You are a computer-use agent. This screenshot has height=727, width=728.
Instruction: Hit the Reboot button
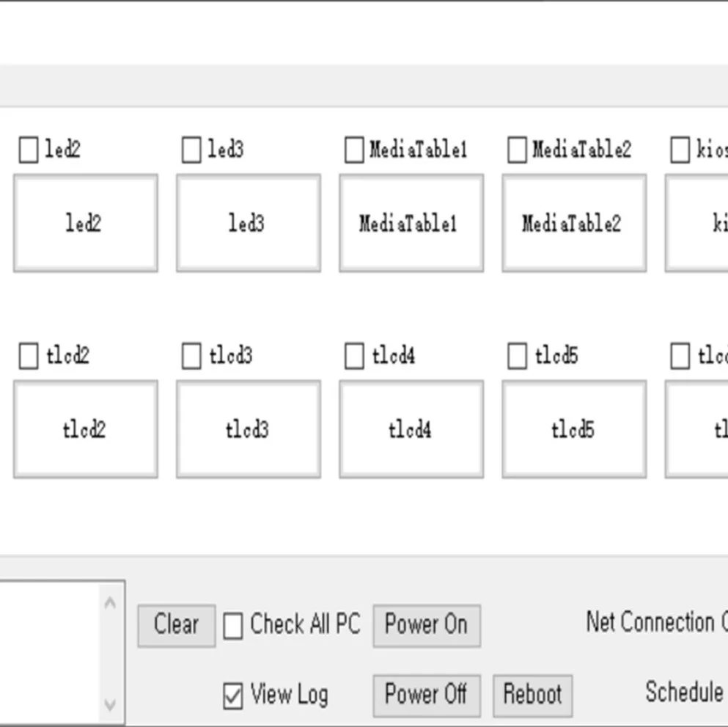click(x=532, y=694)
